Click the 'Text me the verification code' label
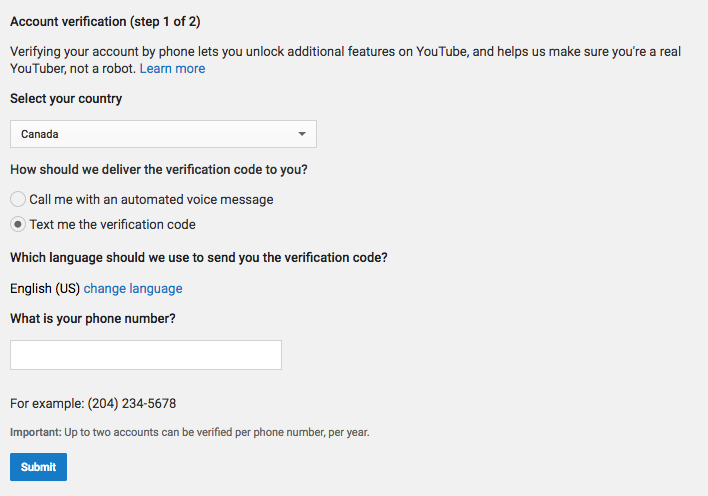Screen dimensions: 708x496 pos(112,225)
